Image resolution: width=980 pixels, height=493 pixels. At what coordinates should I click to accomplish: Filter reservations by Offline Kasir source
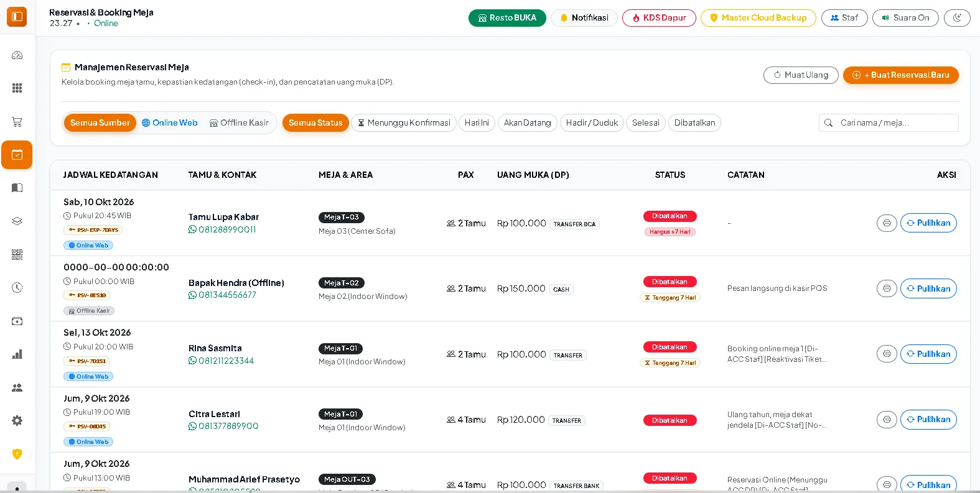coord(240,123)
